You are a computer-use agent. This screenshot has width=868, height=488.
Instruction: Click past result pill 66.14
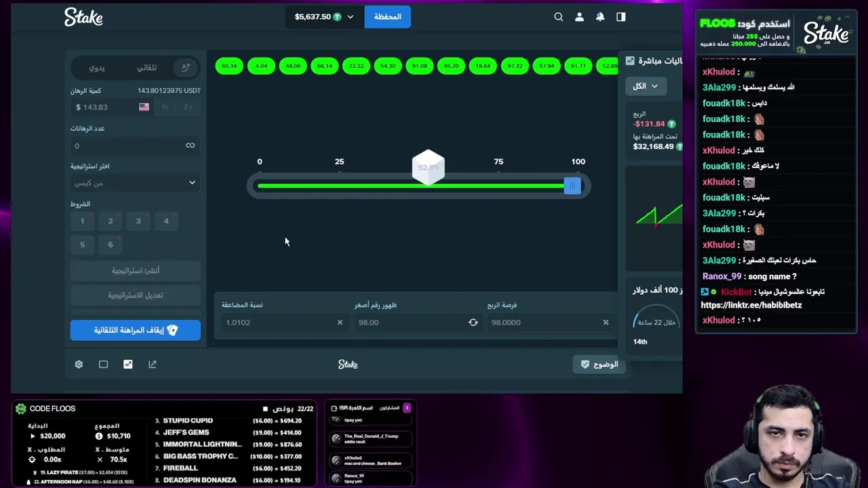click(325, 66)
